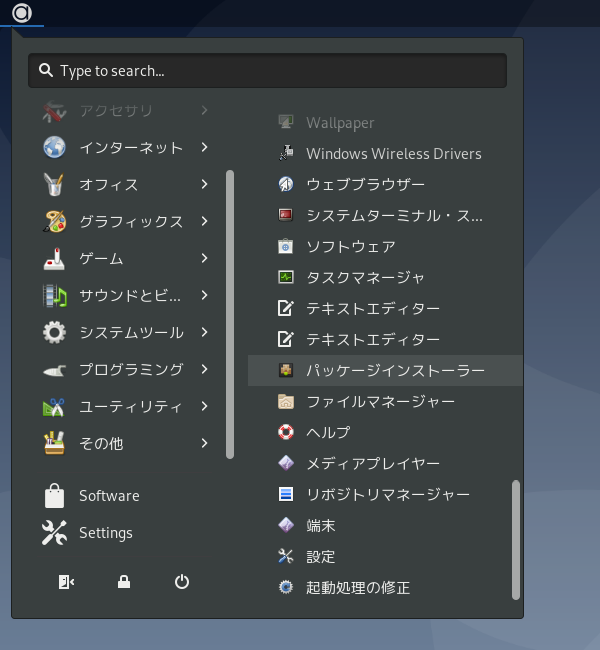
Task: Click the category list scrollbar
Action: pos(230,314)
